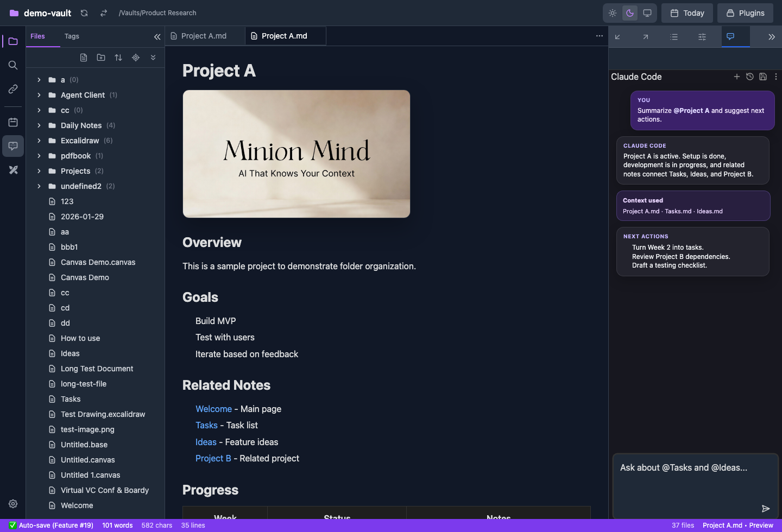Start a new Claude Code chat

(737, 77)
